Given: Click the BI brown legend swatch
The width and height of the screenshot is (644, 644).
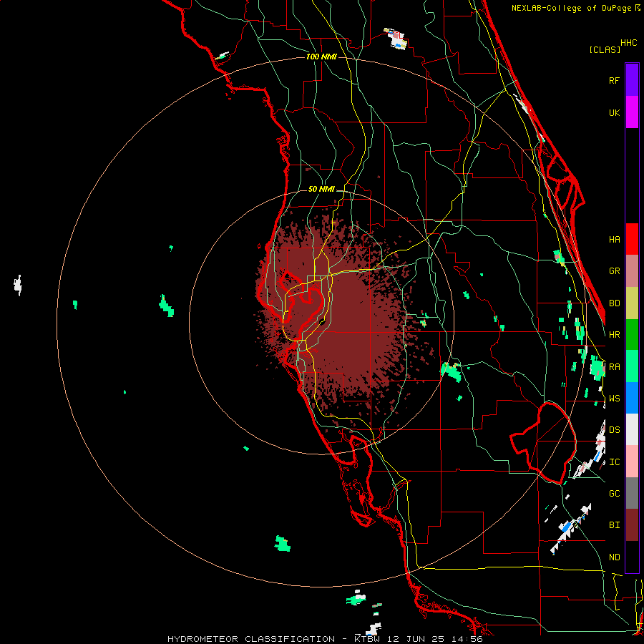Looking at the screenshot, I should pyautogui.click(x=632, y=525).
